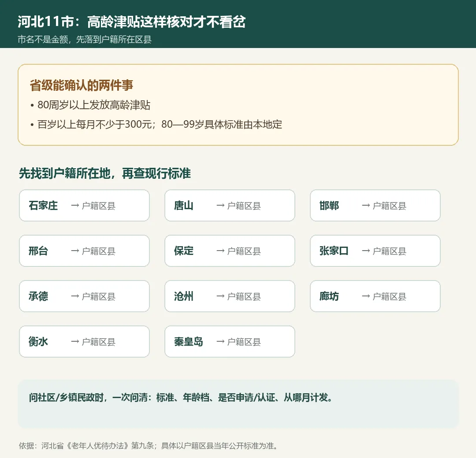
Task: Click the 张家口 city card
Action: pos(375,251)
